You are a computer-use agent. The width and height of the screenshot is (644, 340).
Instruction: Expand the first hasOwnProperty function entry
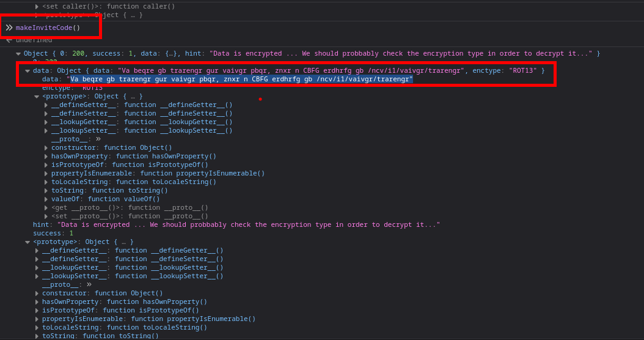[46, 157]
